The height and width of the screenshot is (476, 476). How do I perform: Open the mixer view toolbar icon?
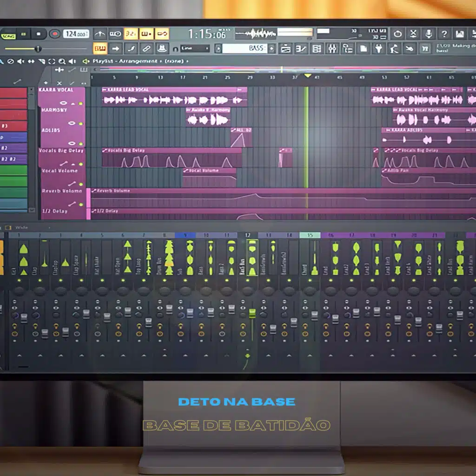332,48
